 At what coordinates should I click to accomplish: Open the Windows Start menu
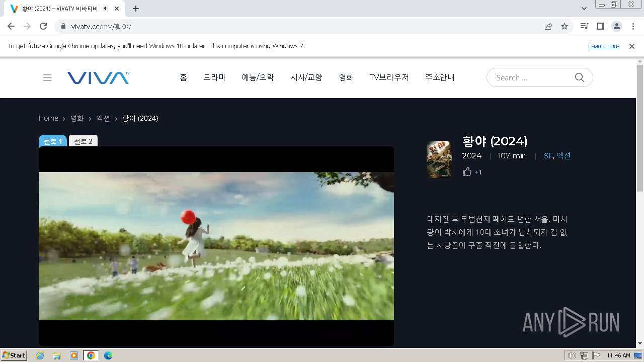click(x=14, y=355)
